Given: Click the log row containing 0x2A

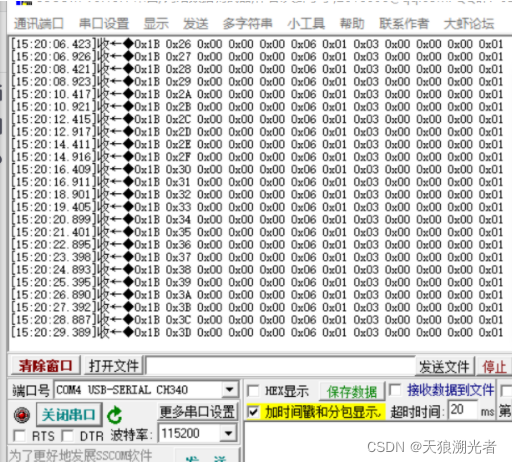Looking at the screenshot, I should (x=257, y=94).
